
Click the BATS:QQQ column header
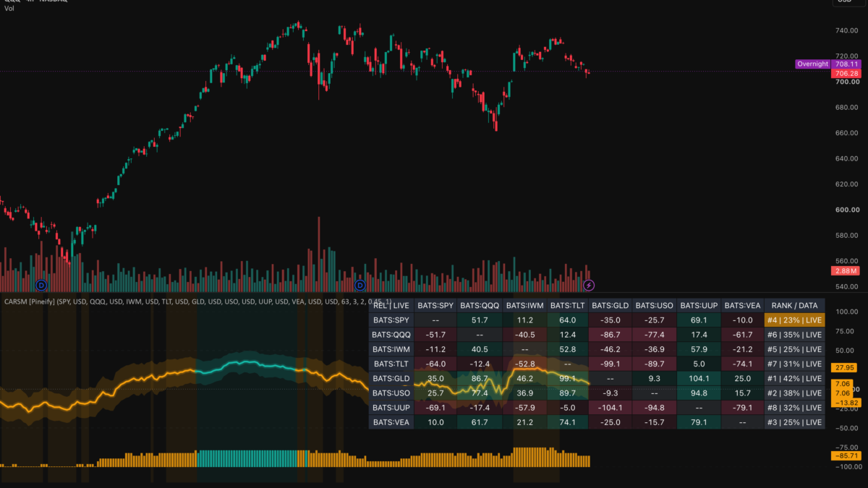[480, 306]
